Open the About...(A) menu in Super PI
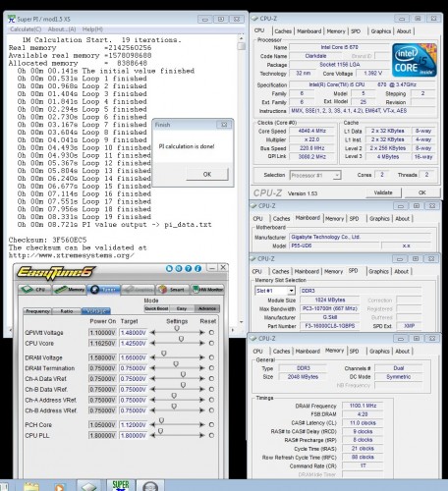 pos(62,29)
